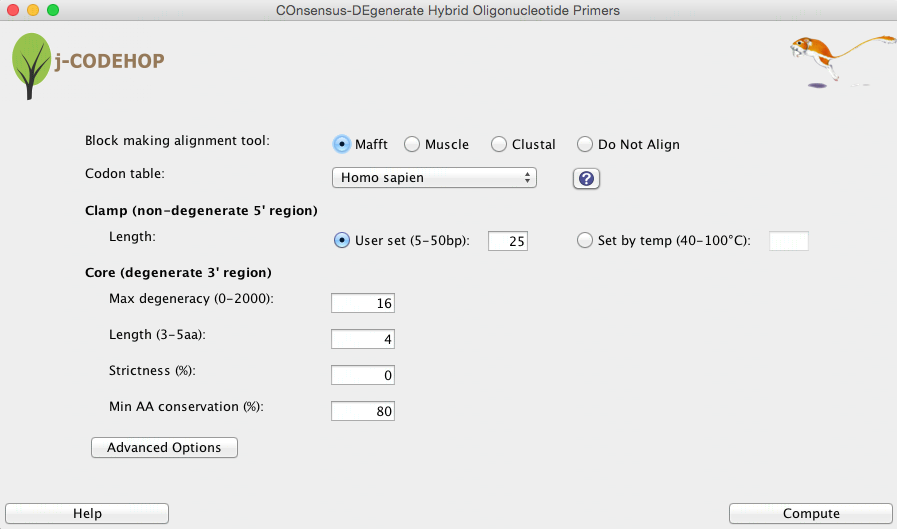Click the green zoom window button
897x529 pixels.
[x=53, y=10]
